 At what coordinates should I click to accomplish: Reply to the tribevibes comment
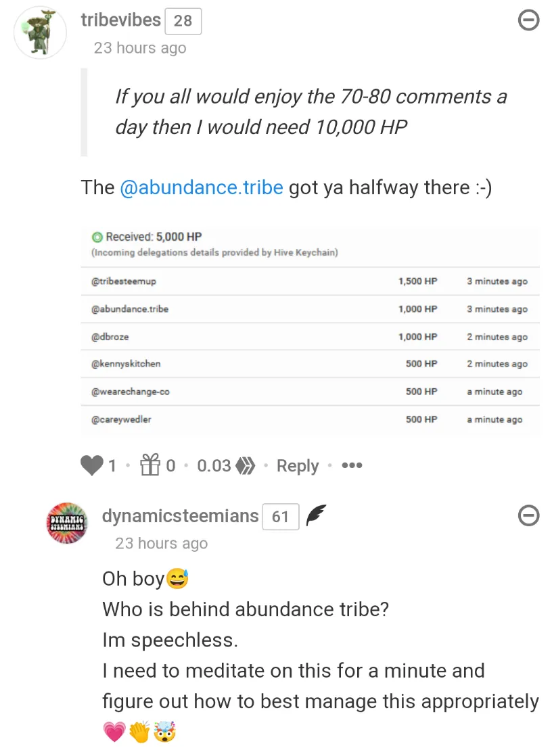point(298,466)
